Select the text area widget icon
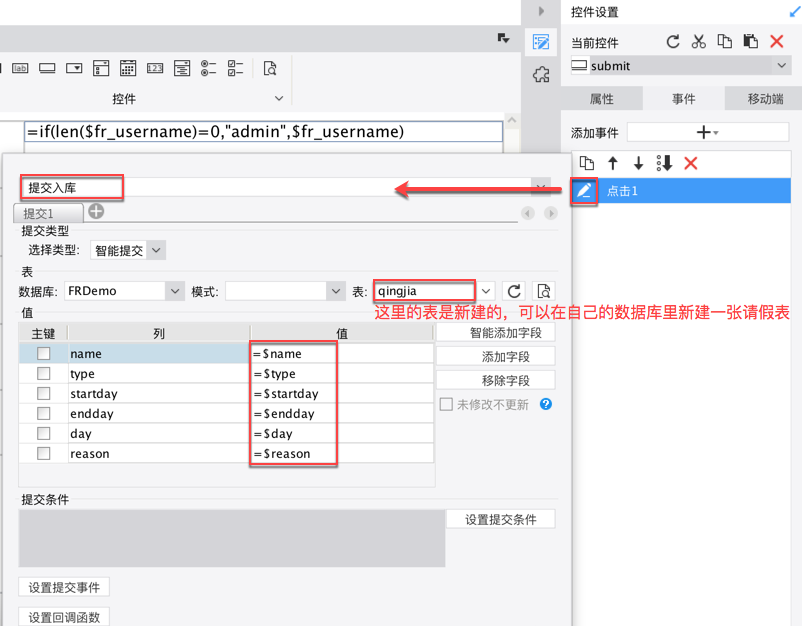 pos(182,68)
